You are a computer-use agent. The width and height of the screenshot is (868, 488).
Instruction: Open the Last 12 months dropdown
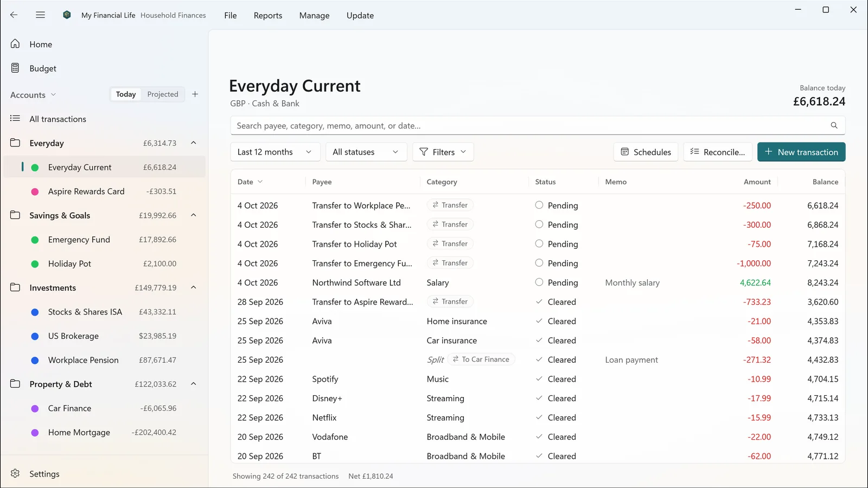pos(275,152)
